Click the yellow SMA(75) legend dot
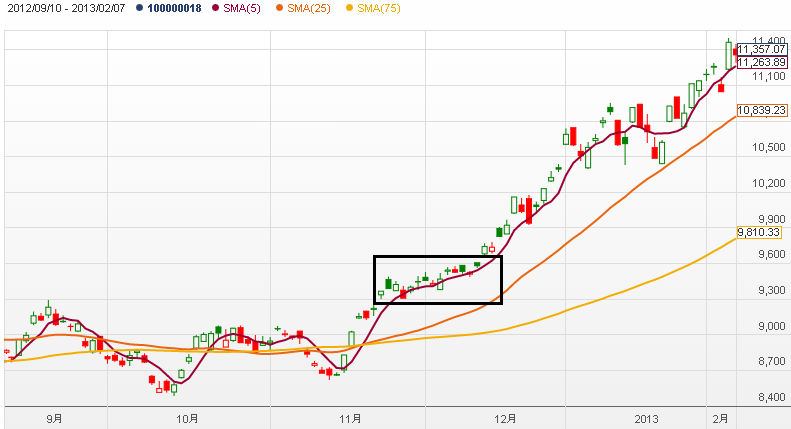The height and width of the screenshot is (429, 791). (x=350, y=8)
